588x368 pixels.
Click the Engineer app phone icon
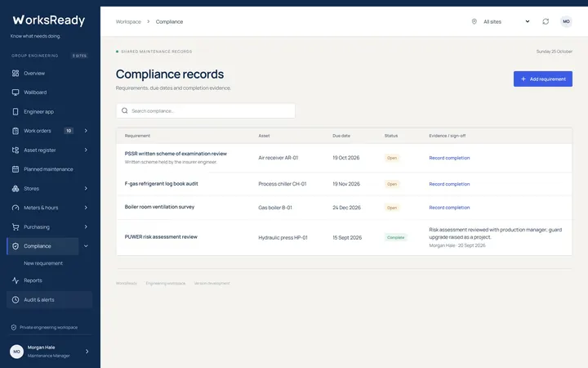[16, 111]
